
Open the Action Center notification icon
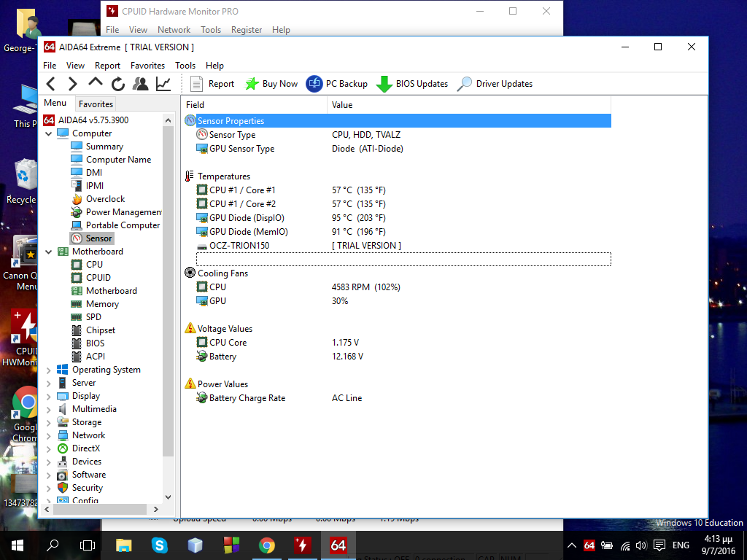[x=659, y=545]
